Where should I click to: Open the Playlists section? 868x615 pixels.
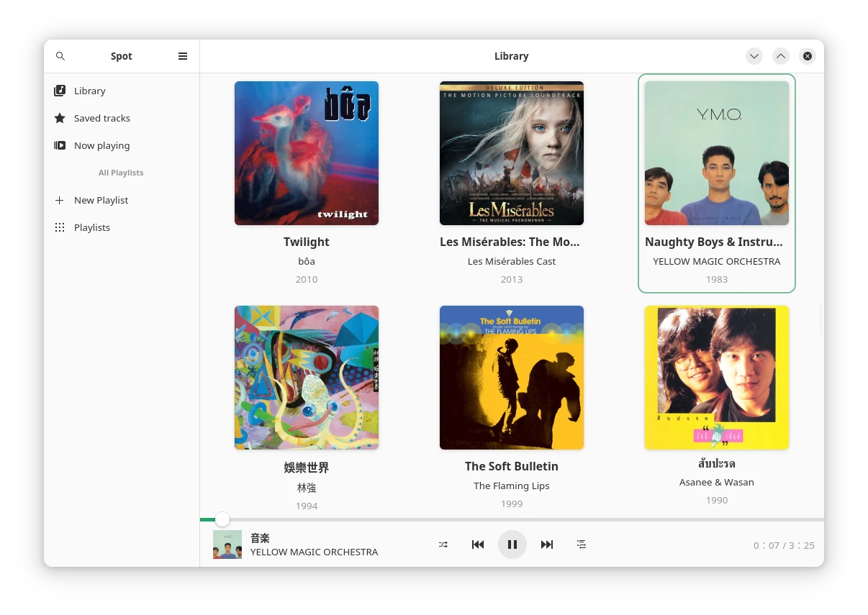[92, 227]
